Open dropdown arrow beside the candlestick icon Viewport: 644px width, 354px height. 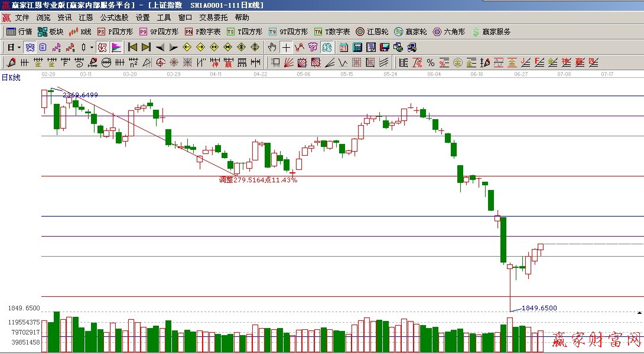click(92, 47)
